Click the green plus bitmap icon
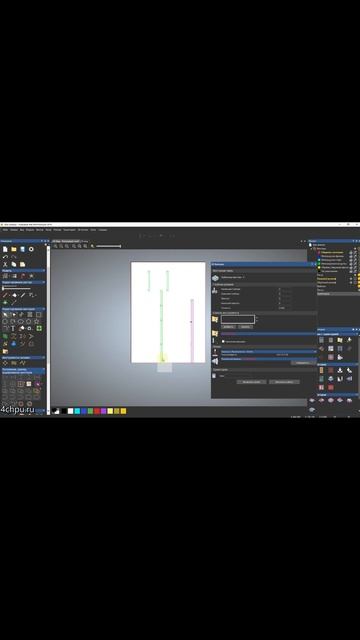 click(5, 302)
